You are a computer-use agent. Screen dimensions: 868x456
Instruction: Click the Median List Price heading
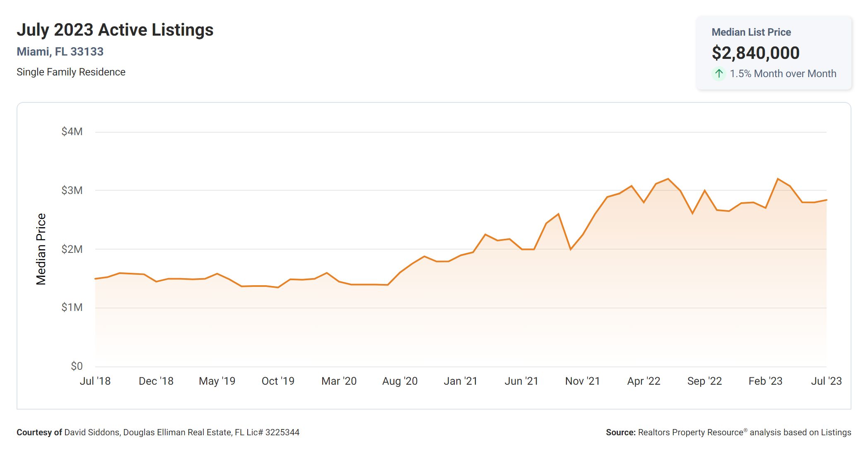751,32
